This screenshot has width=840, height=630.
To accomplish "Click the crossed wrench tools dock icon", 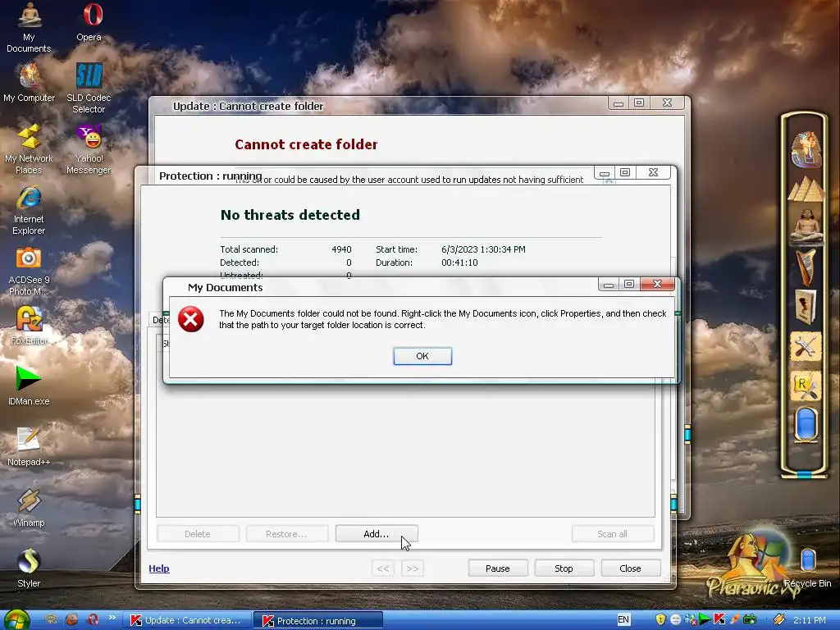I will (806, 347).
